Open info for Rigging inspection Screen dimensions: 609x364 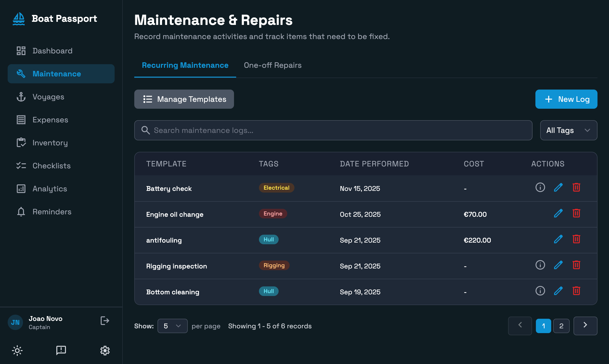coord(540,265)
